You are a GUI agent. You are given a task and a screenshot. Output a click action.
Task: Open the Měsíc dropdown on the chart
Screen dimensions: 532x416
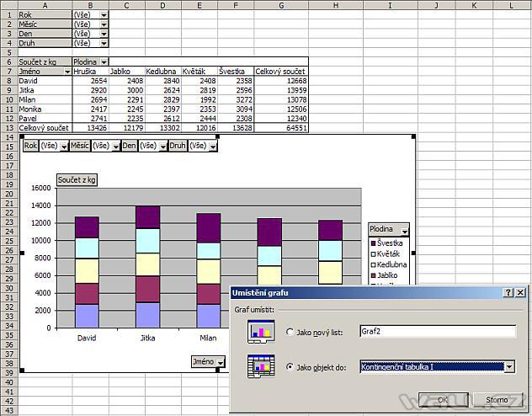tap(116, 147)
